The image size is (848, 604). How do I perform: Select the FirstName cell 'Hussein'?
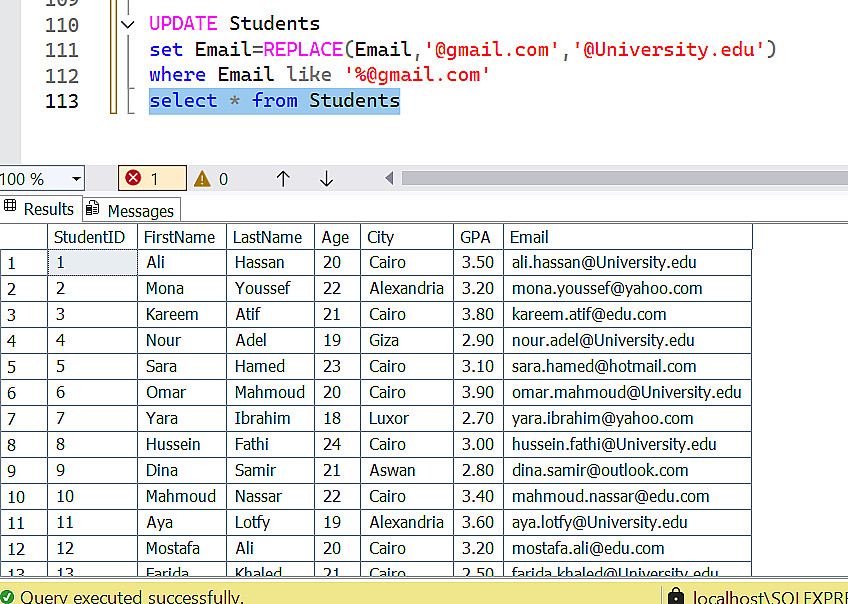pyautogui.click(x=182, y=444)
